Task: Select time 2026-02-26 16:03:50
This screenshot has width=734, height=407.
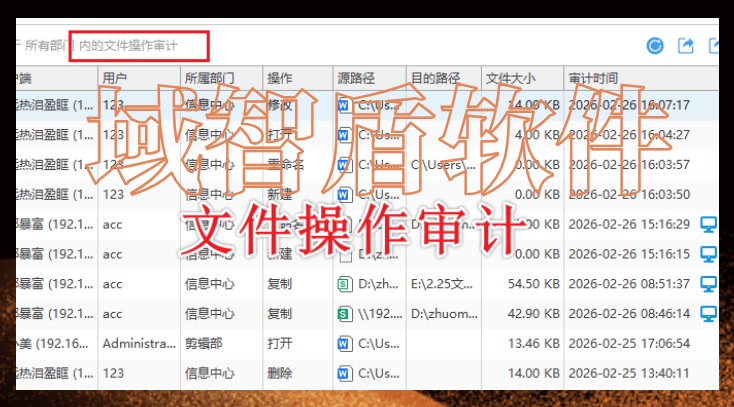Action: (629, 194)
